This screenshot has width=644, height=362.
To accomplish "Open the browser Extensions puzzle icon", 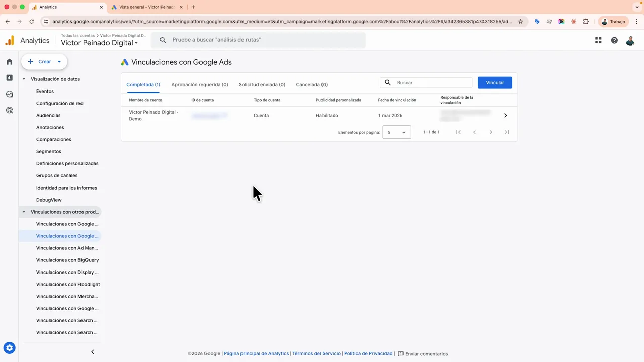I will [586, 22].
